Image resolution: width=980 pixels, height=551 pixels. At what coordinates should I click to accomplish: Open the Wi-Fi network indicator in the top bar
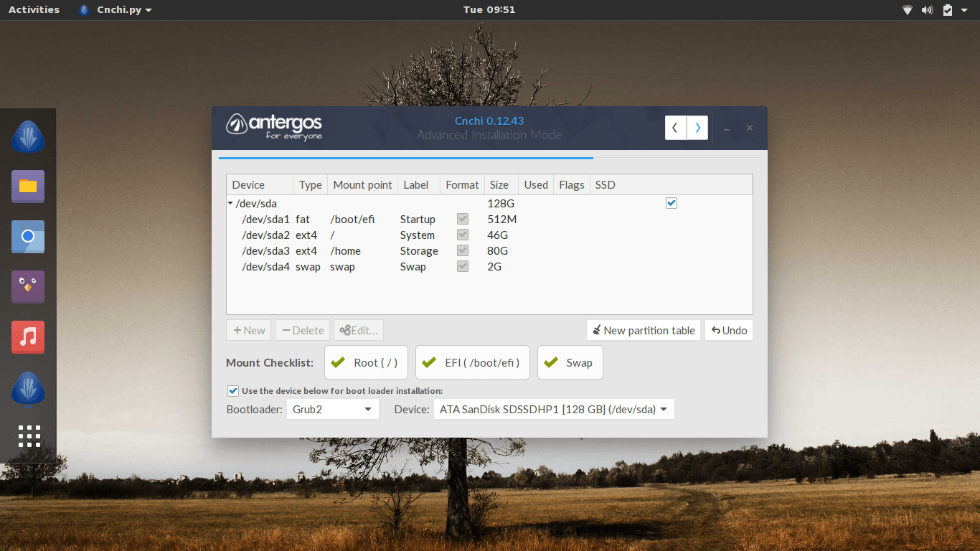pos(908,10)
